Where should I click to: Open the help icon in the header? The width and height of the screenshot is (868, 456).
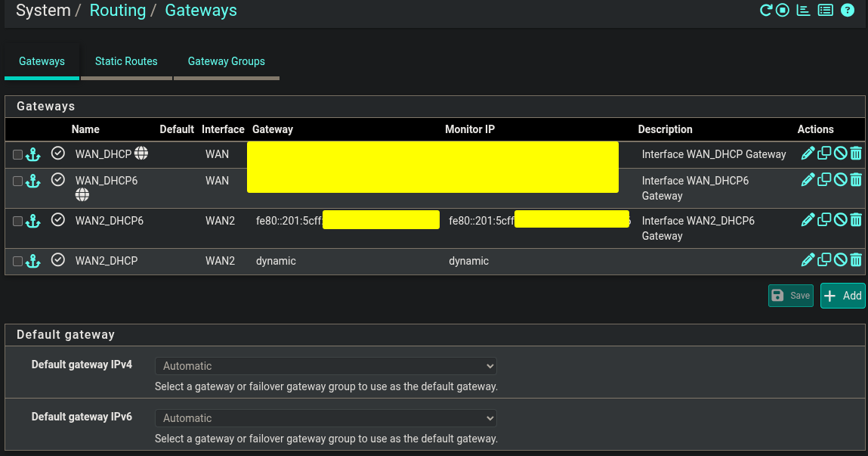(848, 11)
